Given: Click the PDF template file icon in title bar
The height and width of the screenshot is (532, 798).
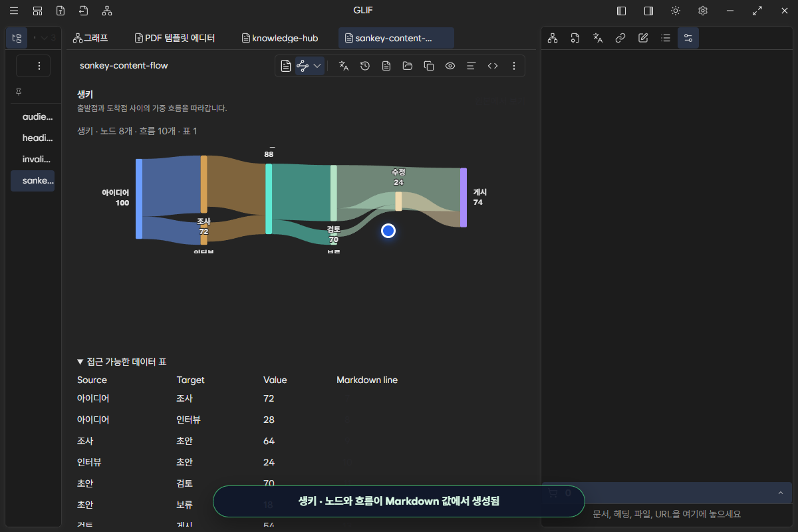Looking at the screenshot, I should click(61, 11).
